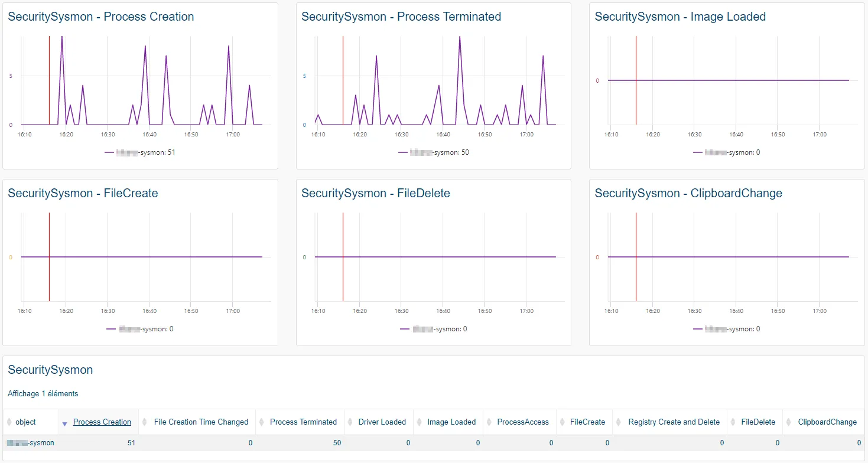Click the underlined Process Creation column header link
Viewport: 868px width, 463px height.
tap(102, 422)
